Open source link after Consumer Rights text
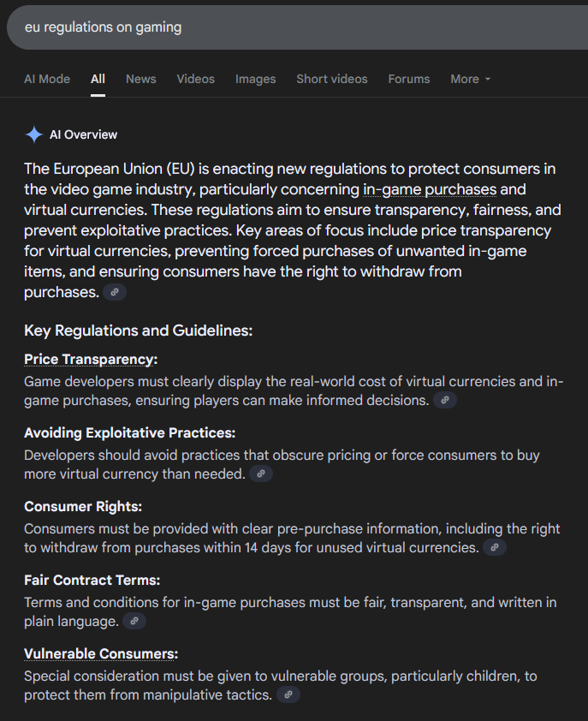 point(495,547)
